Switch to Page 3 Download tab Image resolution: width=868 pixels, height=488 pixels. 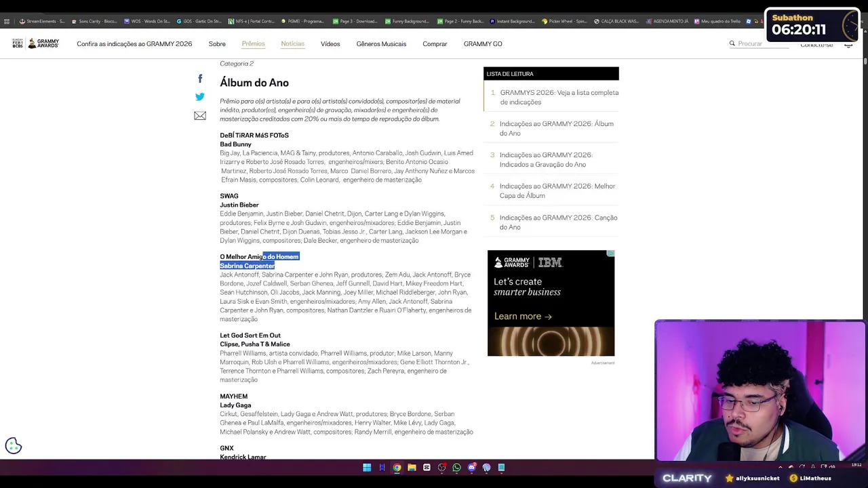pyautogui.click(x=356, y=21)
